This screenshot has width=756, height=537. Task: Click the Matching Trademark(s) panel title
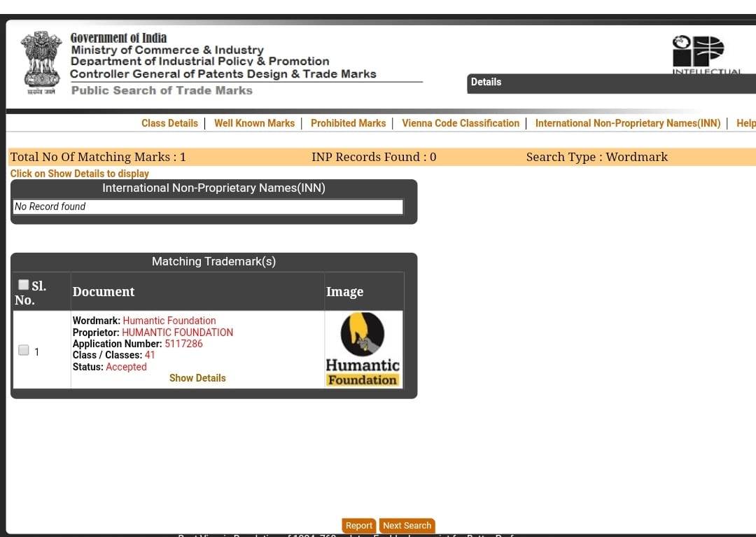click(214, 261)
